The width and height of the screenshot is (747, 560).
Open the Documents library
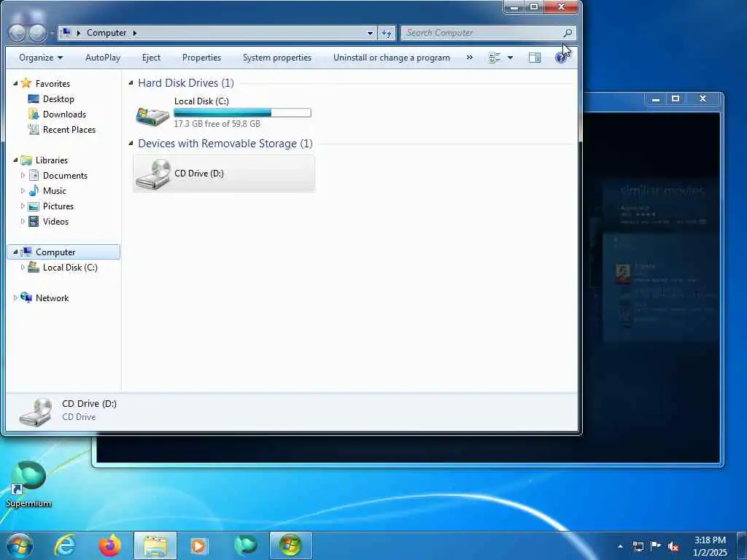(x=65, y=175)
